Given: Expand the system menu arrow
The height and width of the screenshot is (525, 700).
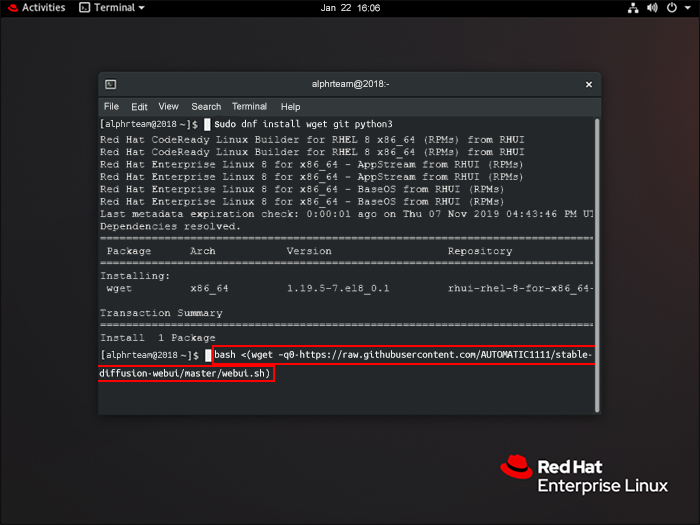Looking at the screenshot, I should tap(688, 8).
